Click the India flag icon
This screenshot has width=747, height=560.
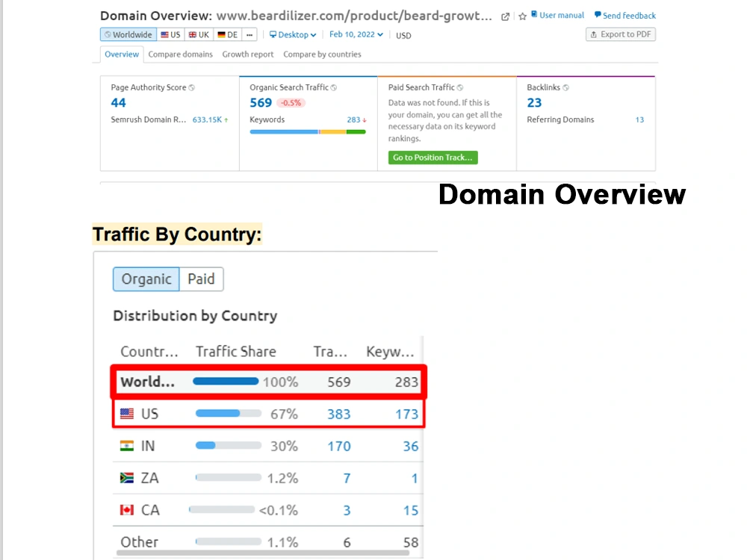point(127,446)
